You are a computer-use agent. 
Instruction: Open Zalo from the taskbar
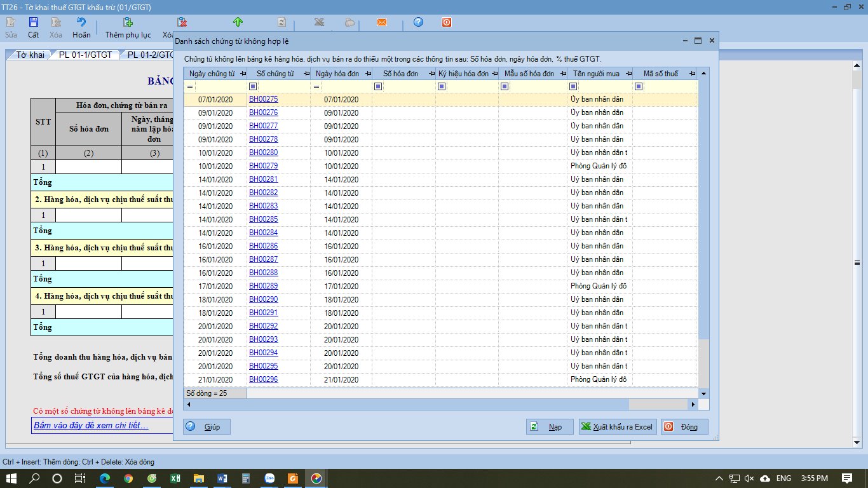coord(269,478)
